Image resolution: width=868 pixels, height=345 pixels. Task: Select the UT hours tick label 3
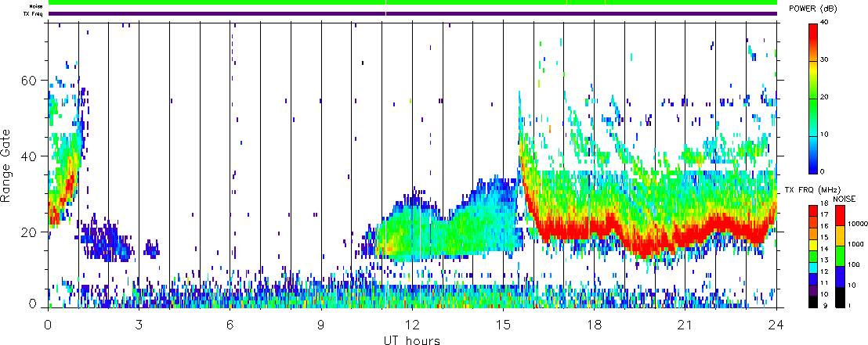pos(139,323)
